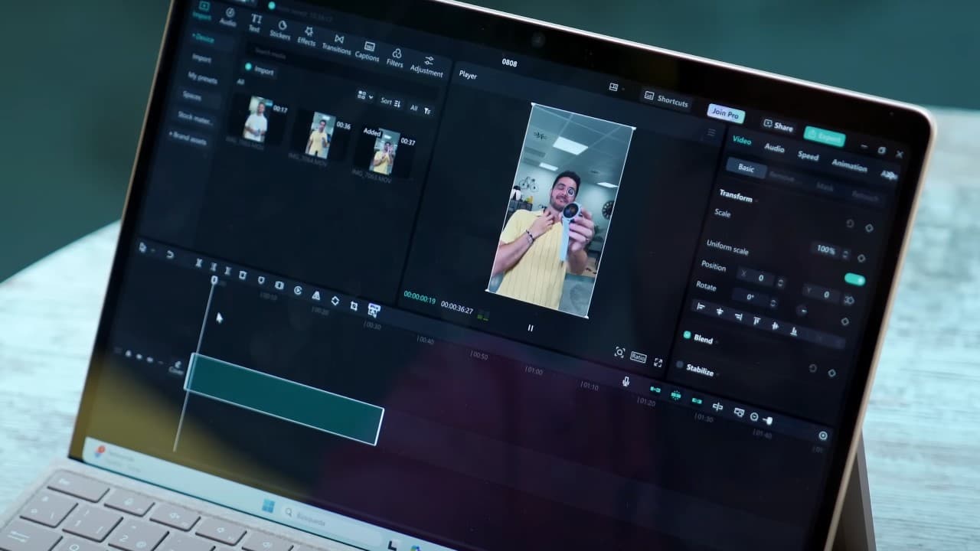
Task: Select the Basic sub-tab
Action: (745, 168)
